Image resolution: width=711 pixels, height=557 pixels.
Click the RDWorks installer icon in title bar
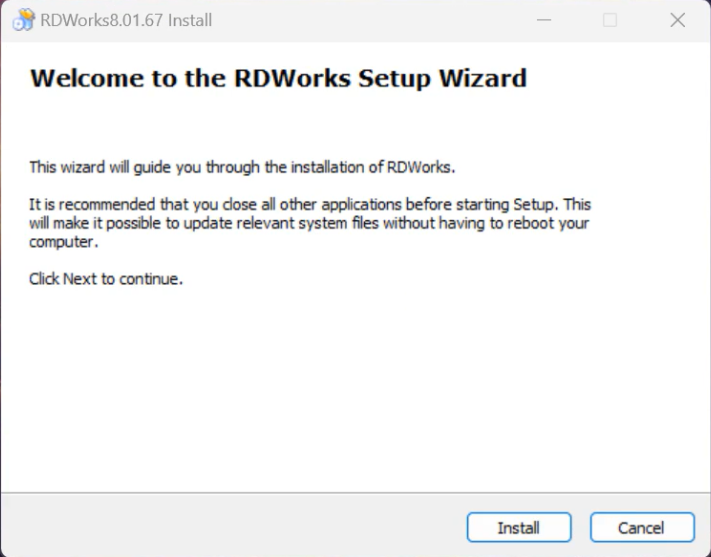(x=24, y=20)
